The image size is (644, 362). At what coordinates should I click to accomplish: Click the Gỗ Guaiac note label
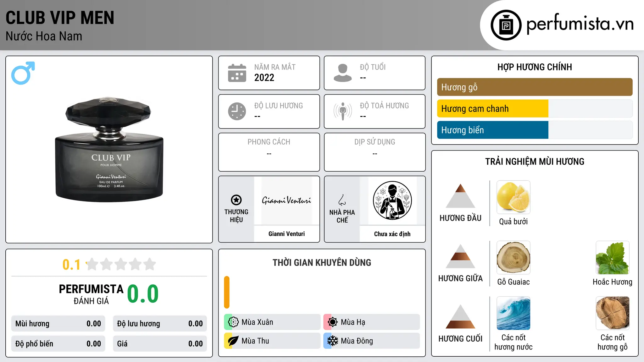coord(514,282)
